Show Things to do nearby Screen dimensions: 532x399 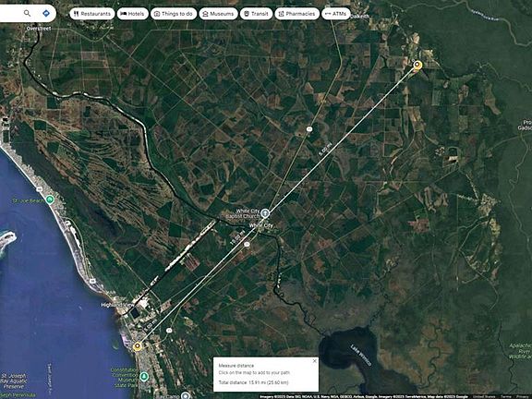point(174,14)
